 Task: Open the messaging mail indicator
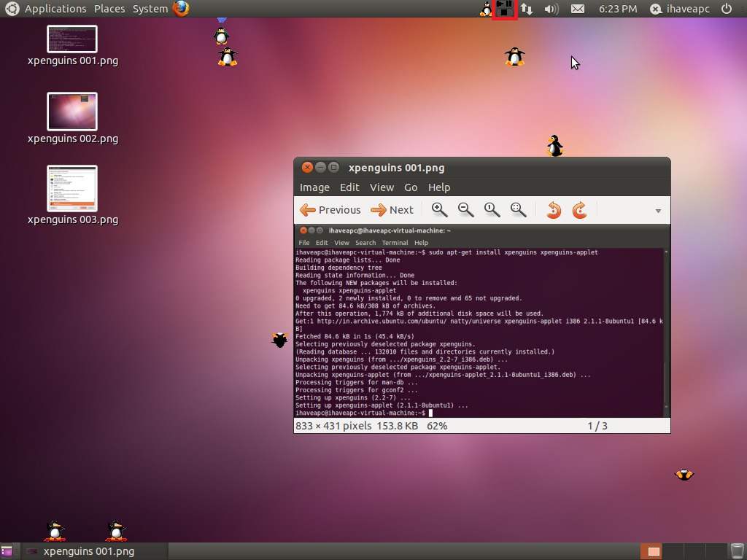(578, 9)
